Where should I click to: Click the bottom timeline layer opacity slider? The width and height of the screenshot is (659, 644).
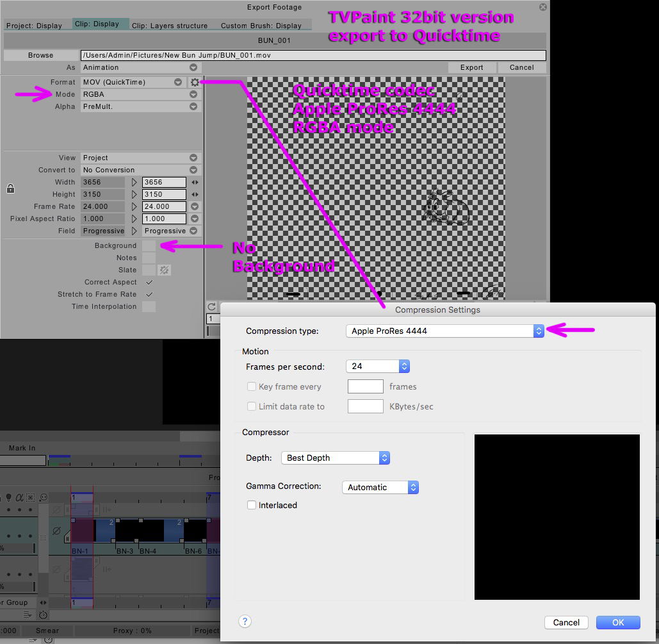pyautogui.click(x=18, y=586)
